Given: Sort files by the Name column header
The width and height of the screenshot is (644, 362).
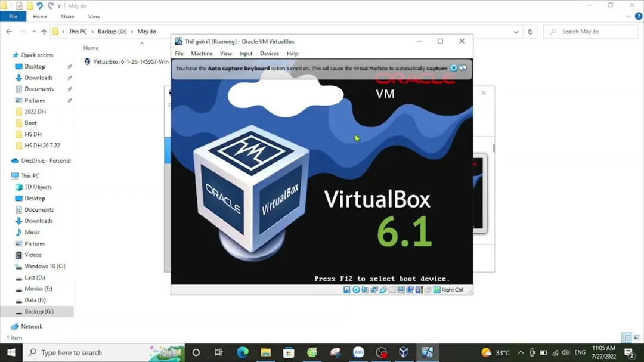Looking at the screenshot, I should click(x=91, y=48).
